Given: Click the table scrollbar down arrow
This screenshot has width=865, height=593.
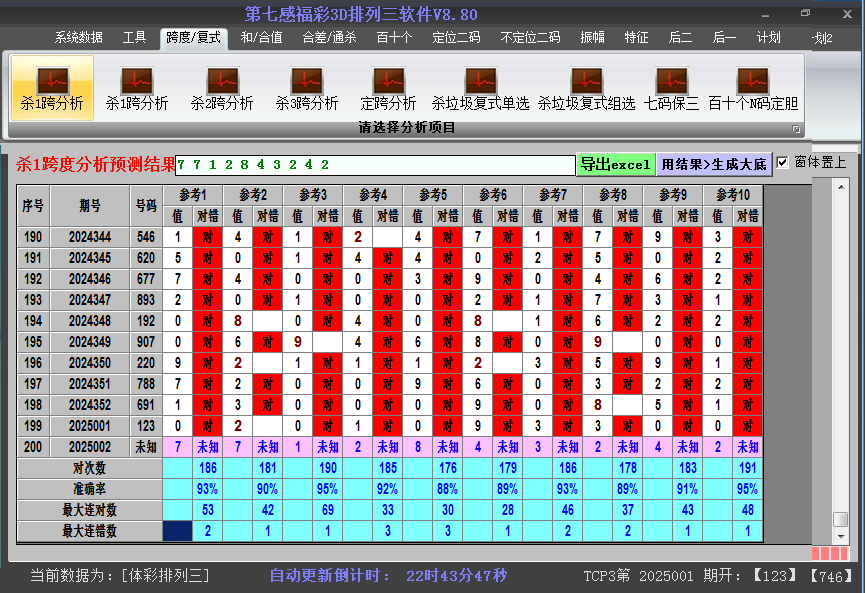Looking at the screenshot, I should tap(841, 536).
